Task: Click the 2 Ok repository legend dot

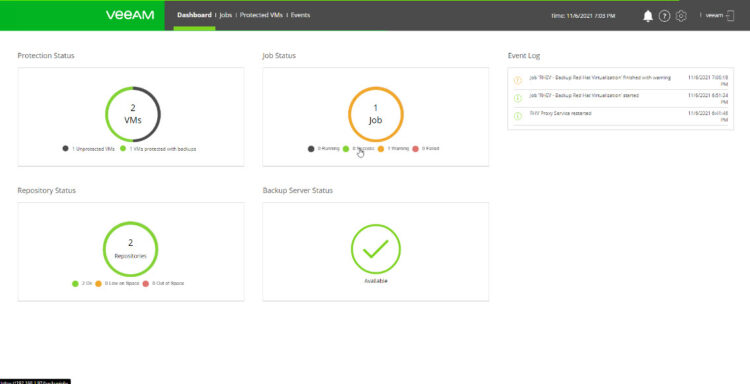Action: pos(75,284)
